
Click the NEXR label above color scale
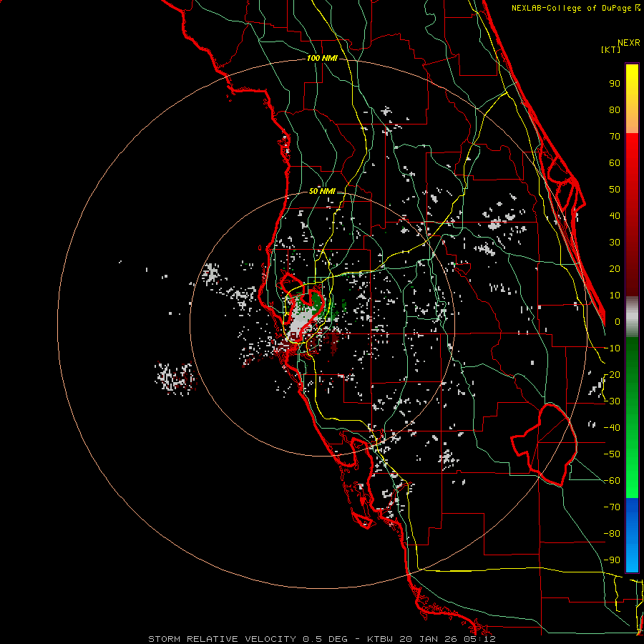coord(629,43)
